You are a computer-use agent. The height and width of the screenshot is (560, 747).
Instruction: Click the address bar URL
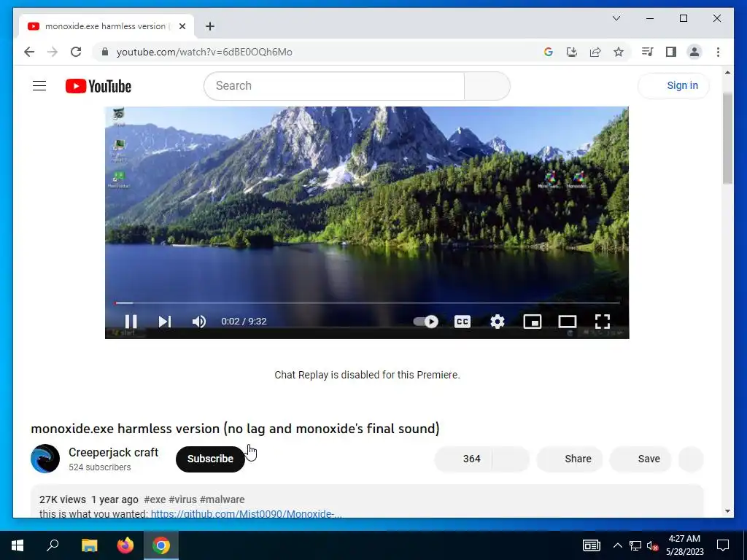click(204, 52)
